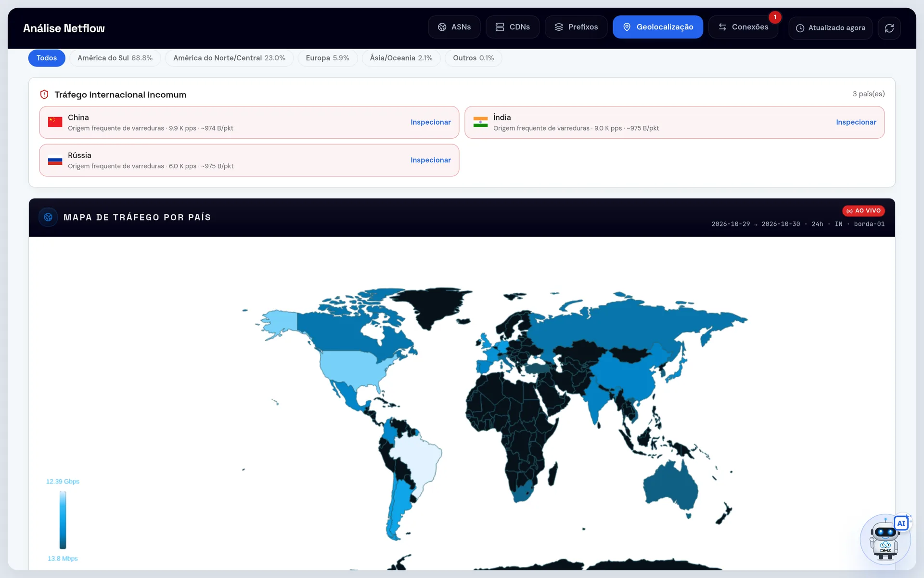Click Australia on the traffic map
This screenshot has height=578, width=924.
[x=670, y=486]
